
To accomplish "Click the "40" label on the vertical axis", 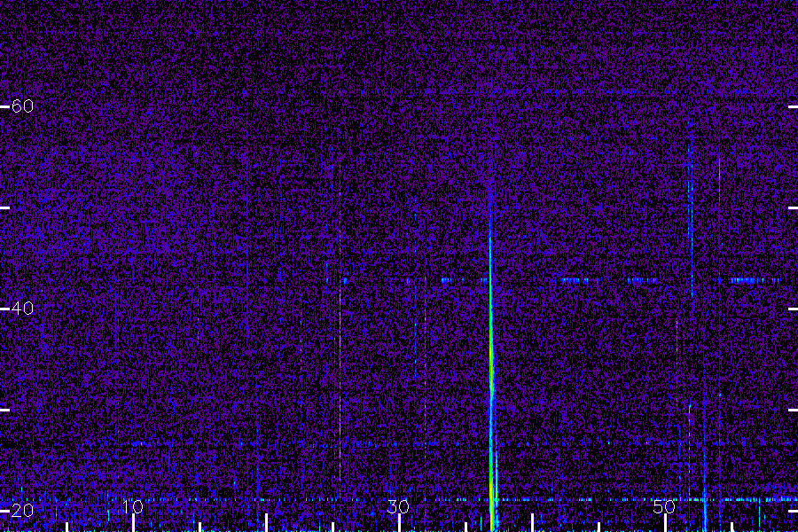I will pyautogui.click(x=22, y=308).
